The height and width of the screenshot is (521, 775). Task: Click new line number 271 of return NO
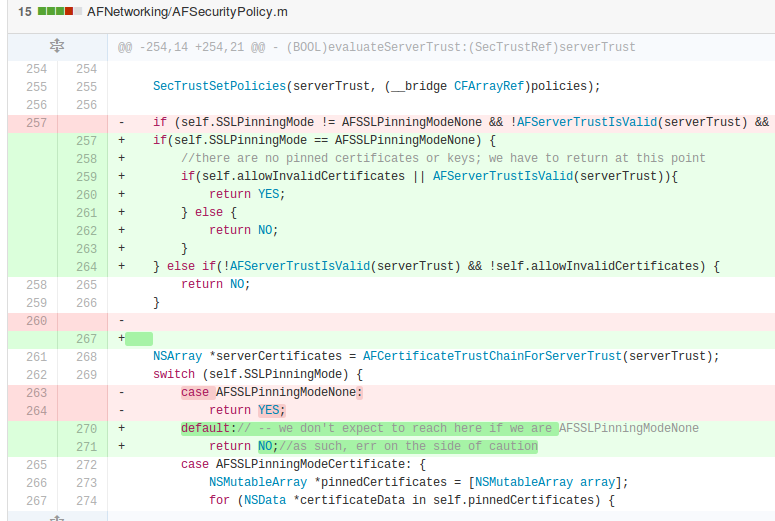tap(86, 447)
